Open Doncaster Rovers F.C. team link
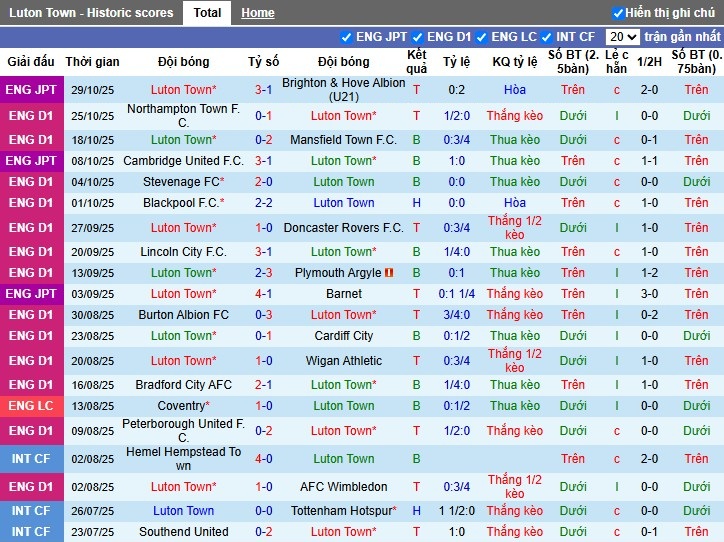 pos(344,228)
